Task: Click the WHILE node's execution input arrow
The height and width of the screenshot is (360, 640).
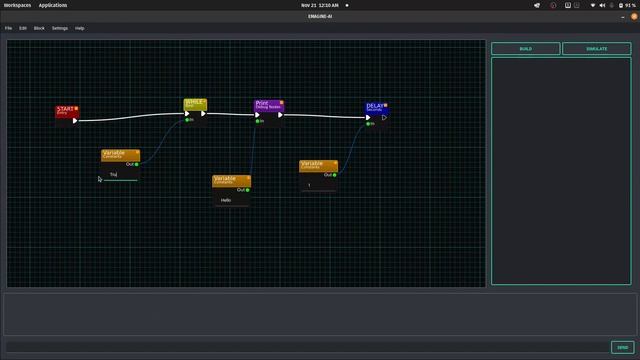Action: pyautogui.click(x=187, y=113)
